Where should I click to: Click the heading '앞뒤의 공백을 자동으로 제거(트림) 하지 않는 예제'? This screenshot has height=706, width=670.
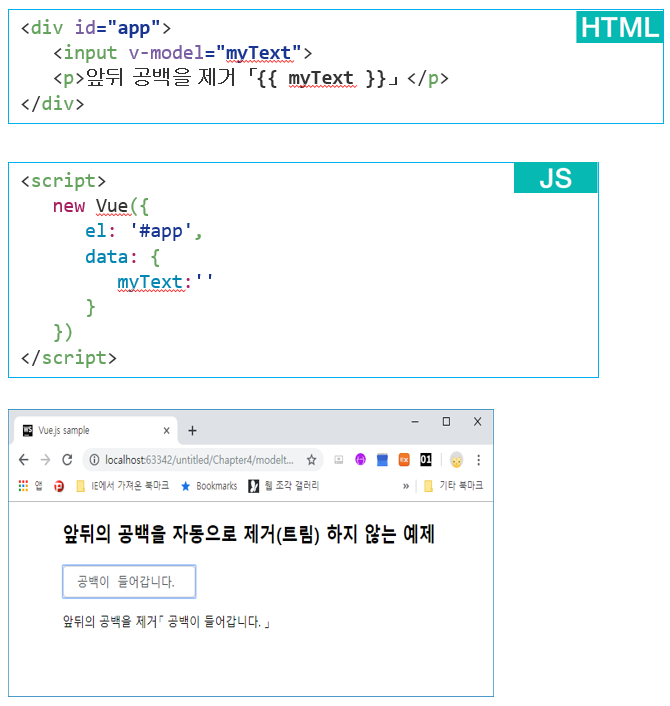point(249,534)
